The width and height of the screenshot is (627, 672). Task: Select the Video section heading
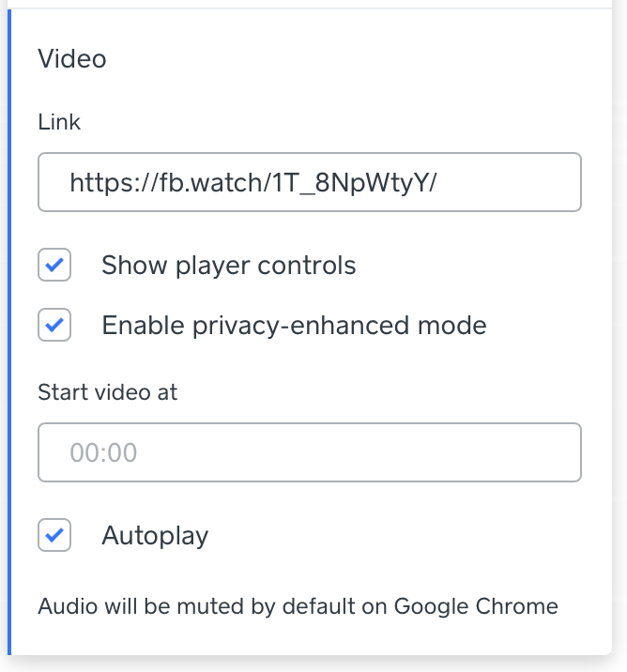coord(72,58)
